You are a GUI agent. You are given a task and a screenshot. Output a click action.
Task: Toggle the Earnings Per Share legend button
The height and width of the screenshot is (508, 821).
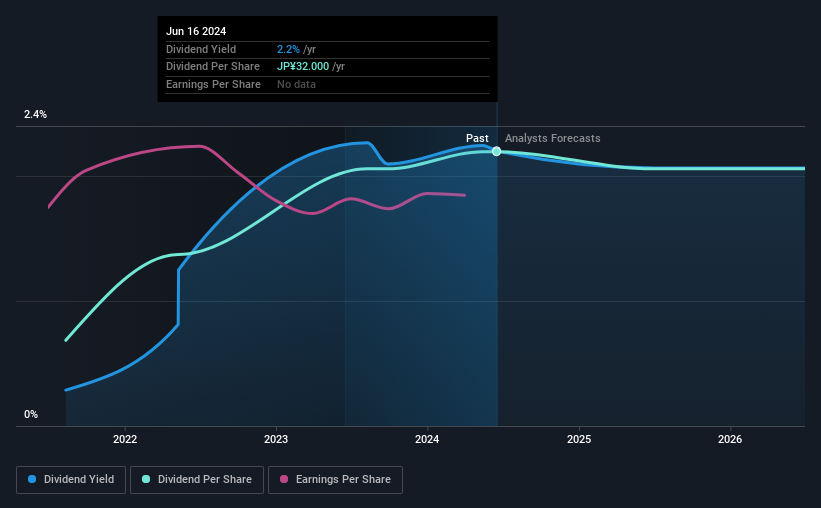[335, 480]
